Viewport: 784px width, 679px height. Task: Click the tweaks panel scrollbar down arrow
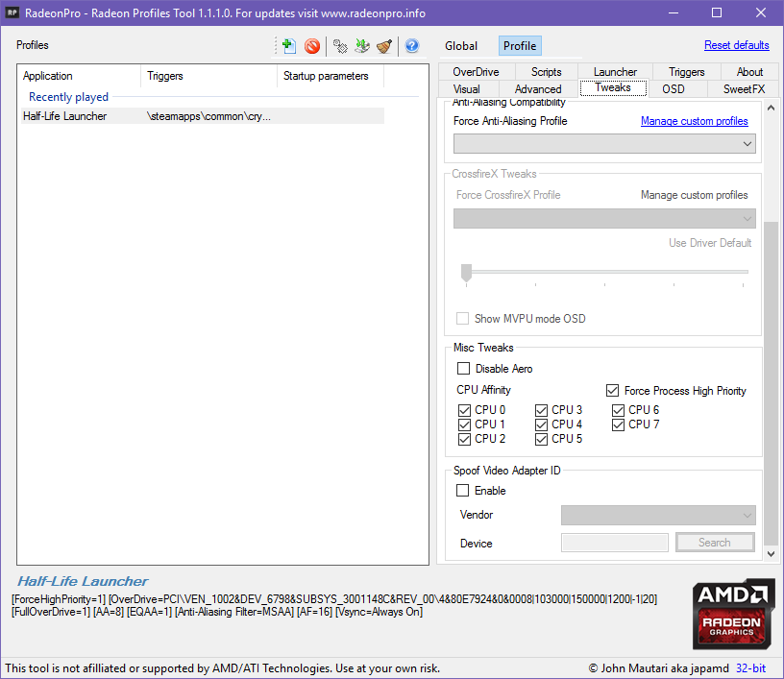[771, 553]
